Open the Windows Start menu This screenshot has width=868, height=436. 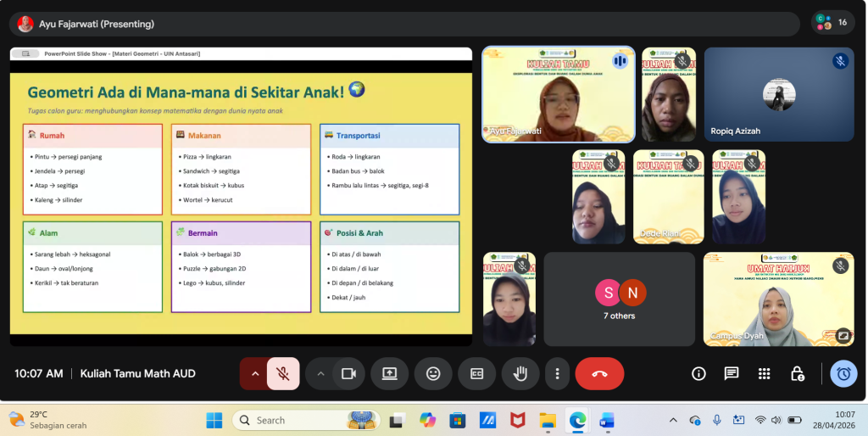[x=214, y=421]
